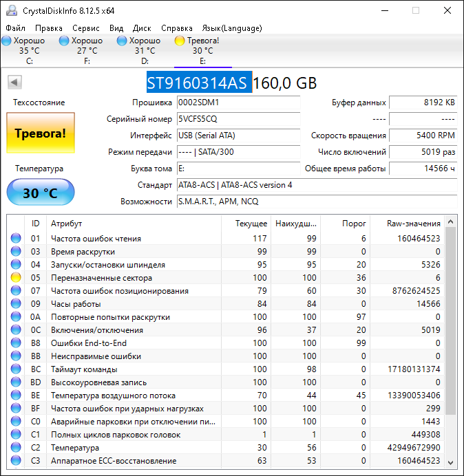Image resolution: width=464 pixels, height=476 pixels.
Task: Select drive F: status icon
Action: tap(65, 41)
